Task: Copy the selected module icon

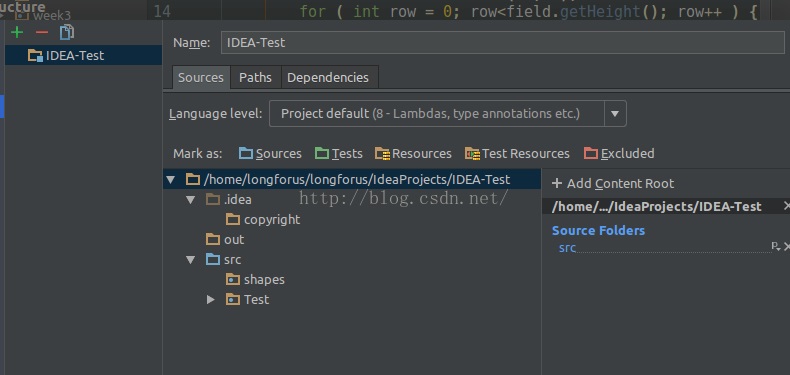Action: [67, 32]
